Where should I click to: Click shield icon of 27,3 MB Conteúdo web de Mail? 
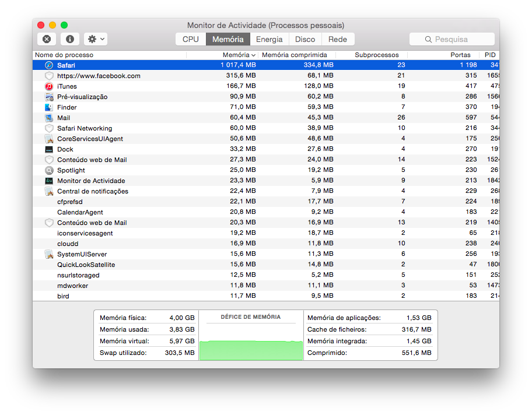(x=49, y=160)
